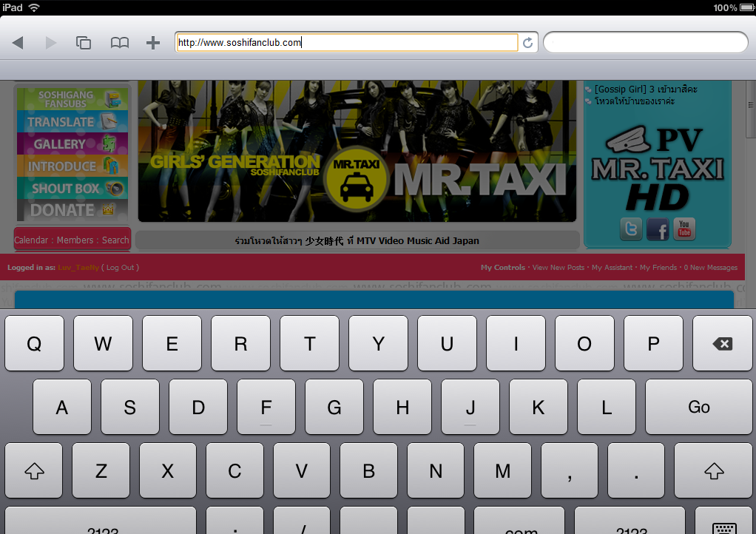Click the Members link

[75, 240]
